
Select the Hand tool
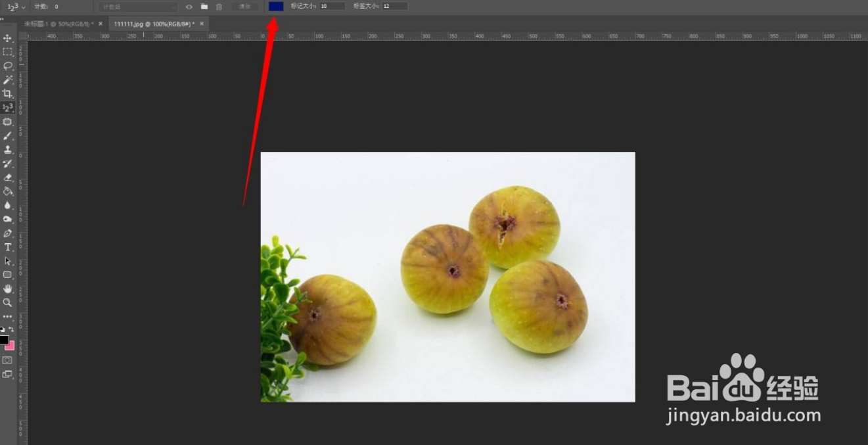8,289
